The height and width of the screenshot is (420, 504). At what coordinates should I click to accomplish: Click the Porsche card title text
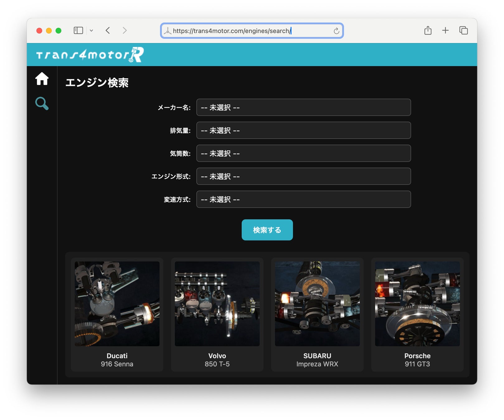tap(417, 356)
